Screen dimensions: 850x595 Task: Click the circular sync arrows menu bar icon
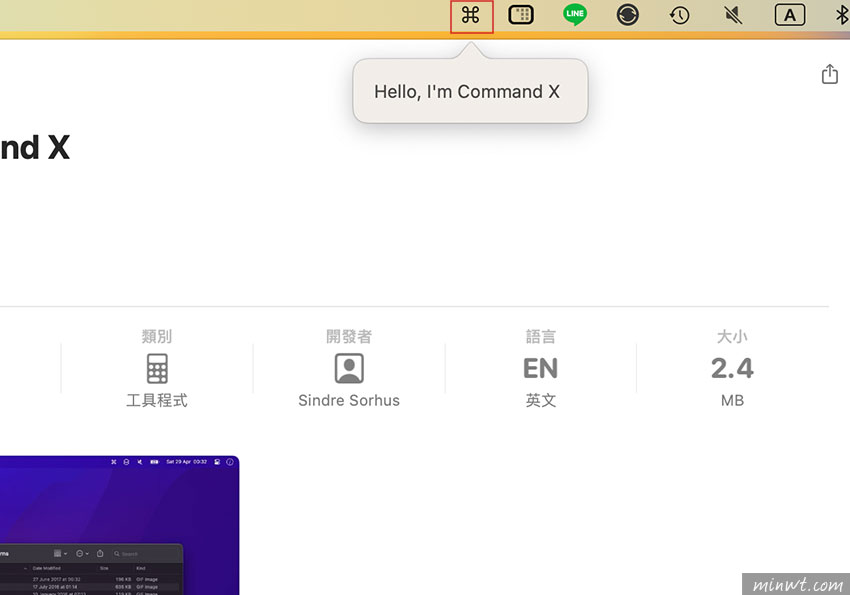point(627,15)
